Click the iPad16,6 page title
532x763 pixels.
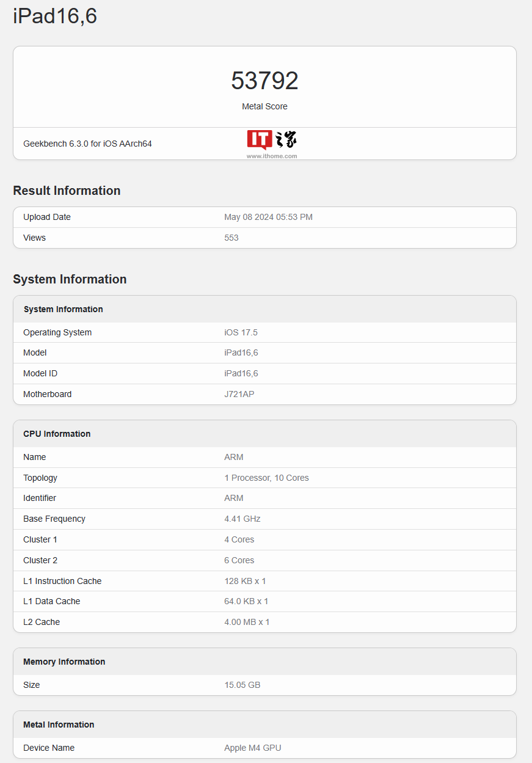pyautogui.click(x=55, y=16)
